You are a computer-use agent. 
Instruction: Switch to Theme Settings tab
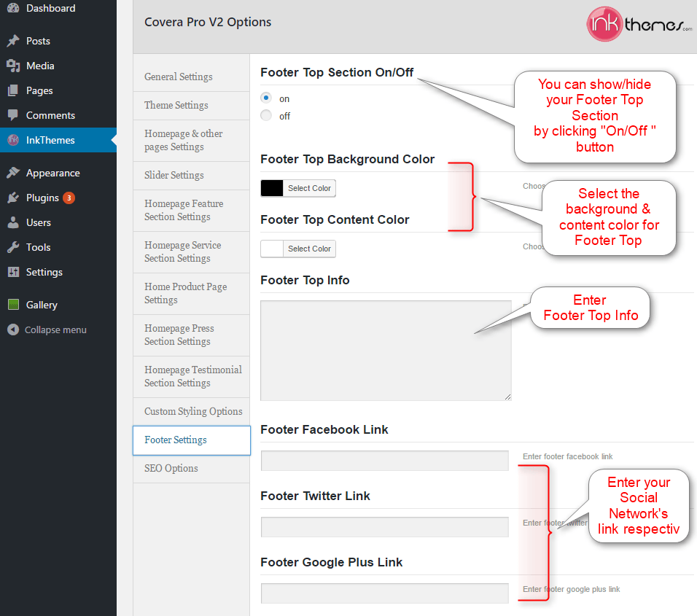192,105
